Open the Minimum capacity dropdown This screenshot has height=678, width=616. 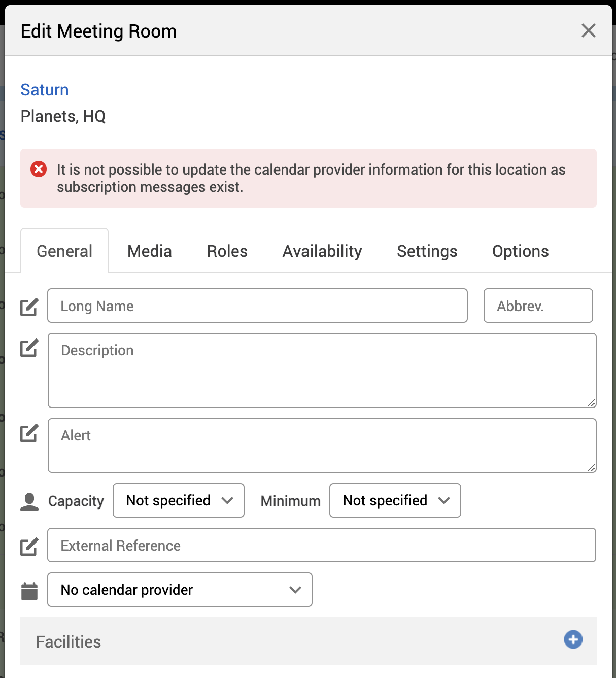395,500
